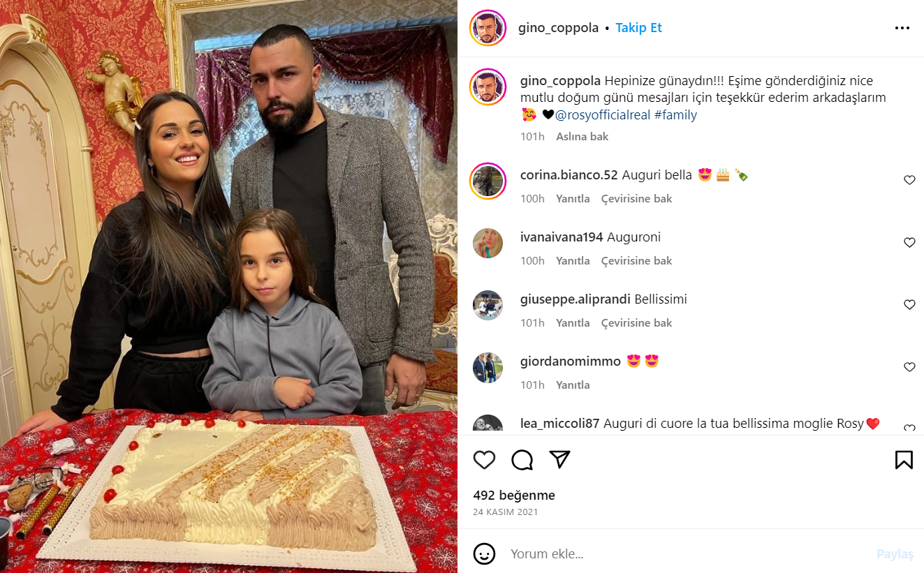924x573 pixels.
Task: View the 492 beğenme likes list
Action: click(x=514, y=496)
